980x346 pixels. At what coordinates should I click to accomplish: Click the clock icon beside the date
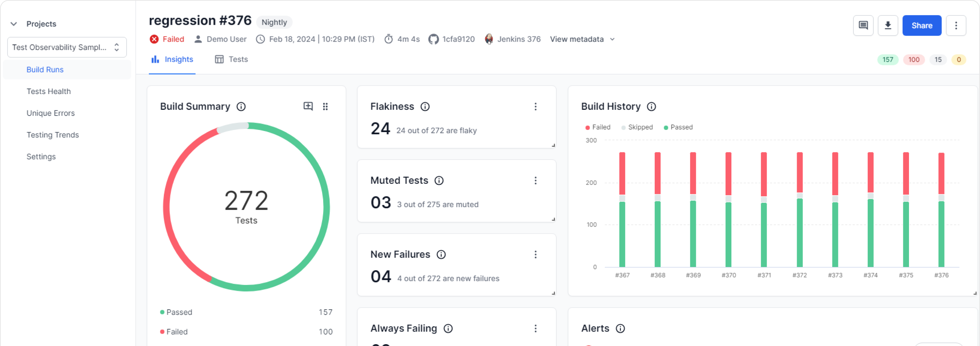click(260, 39)
